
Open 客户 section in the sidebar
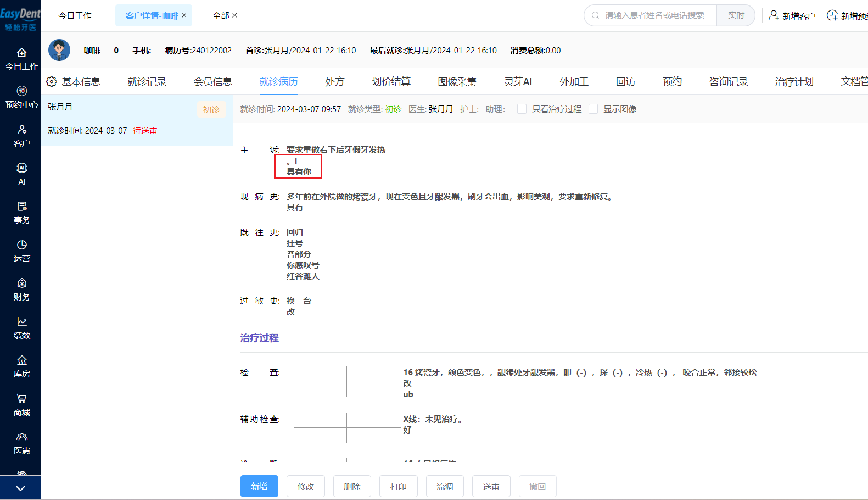coord(21,136)
